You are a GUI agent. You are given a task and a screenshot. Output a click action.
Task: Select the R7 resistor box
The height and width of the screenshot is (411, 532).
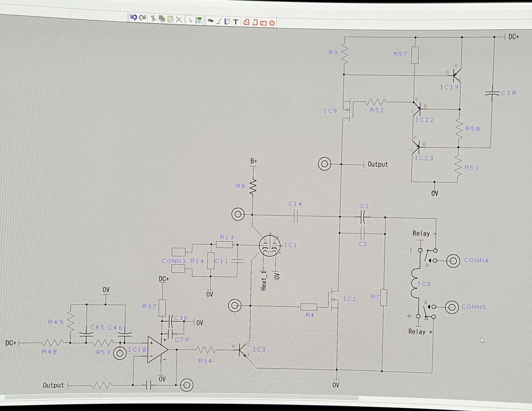pos(383,297)
